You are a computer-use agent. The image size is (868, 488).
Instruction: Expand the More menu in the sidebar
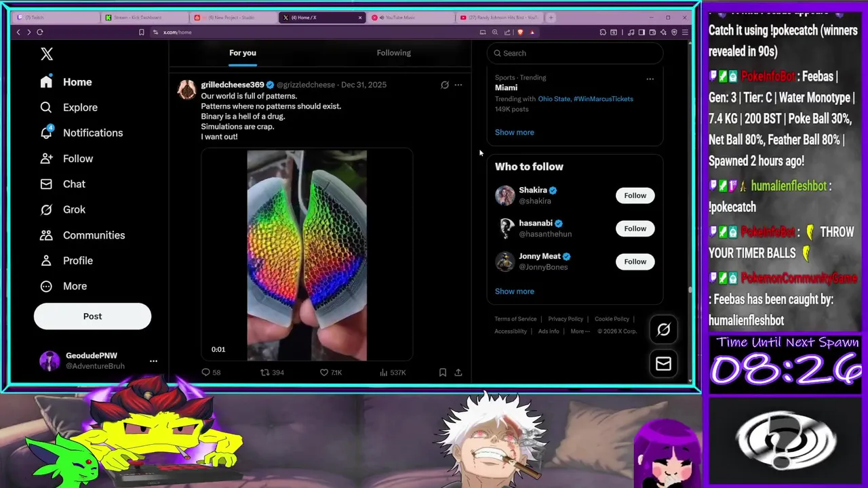pos(63,286)
